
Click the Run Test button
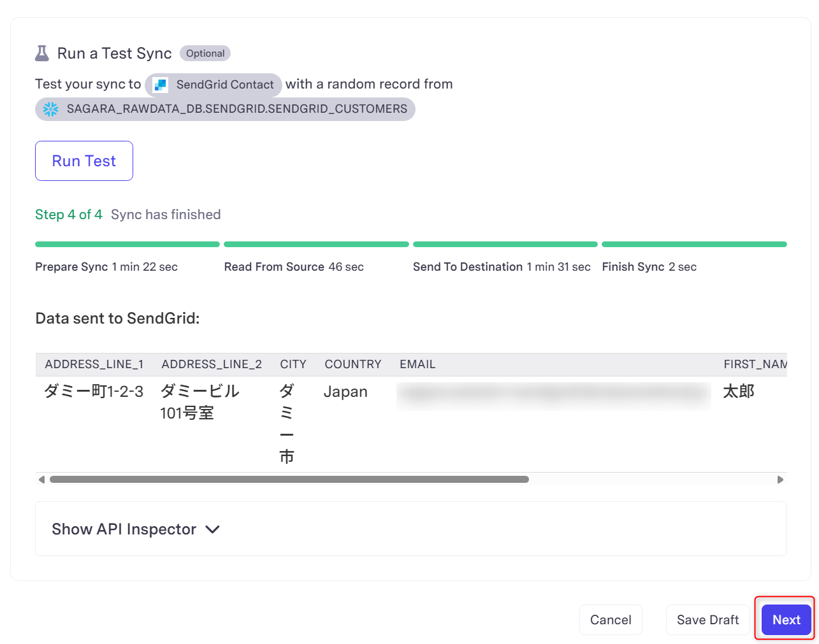pos(84,161)
